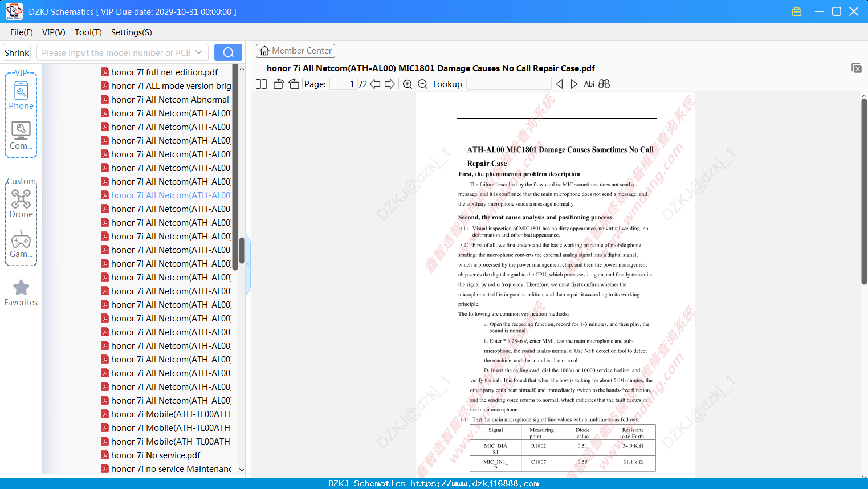Open the Computer schematics category
The width and height of the screenshot is (868, 489).
click(21, 136)
